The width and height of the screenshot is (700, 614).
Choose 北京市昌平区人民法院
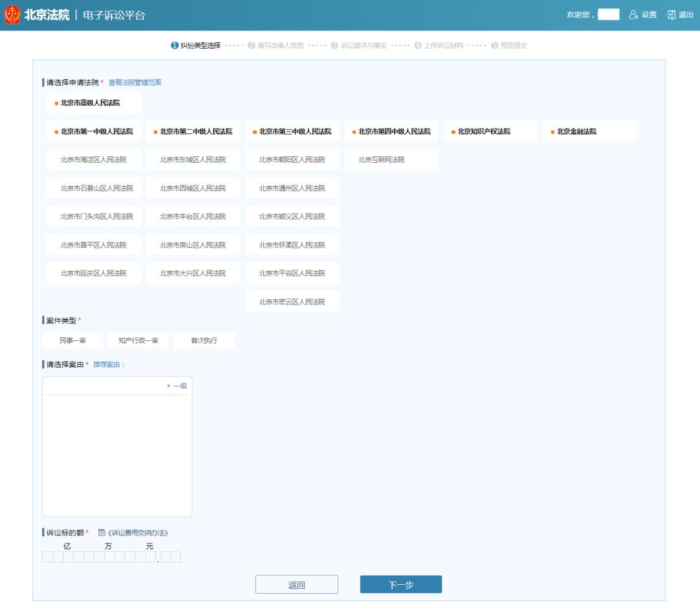click(94, 244)
